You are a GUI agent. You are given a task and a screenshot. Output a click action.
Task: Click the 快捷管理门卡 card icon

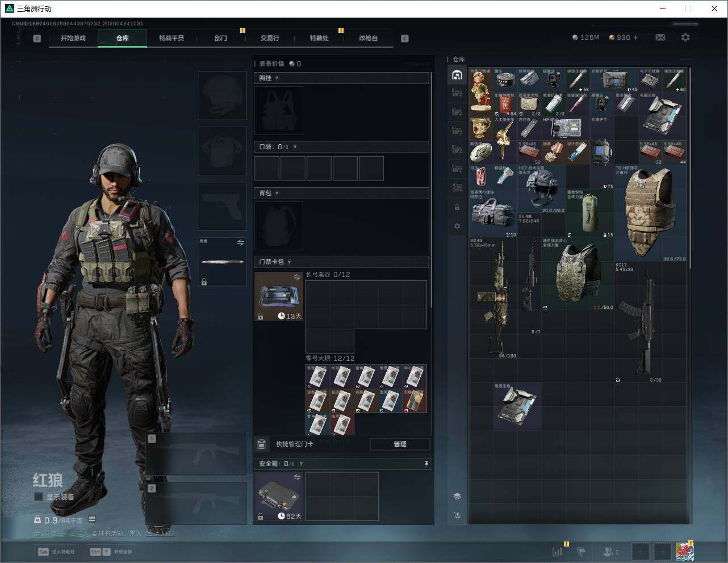(x=262, y=444)
